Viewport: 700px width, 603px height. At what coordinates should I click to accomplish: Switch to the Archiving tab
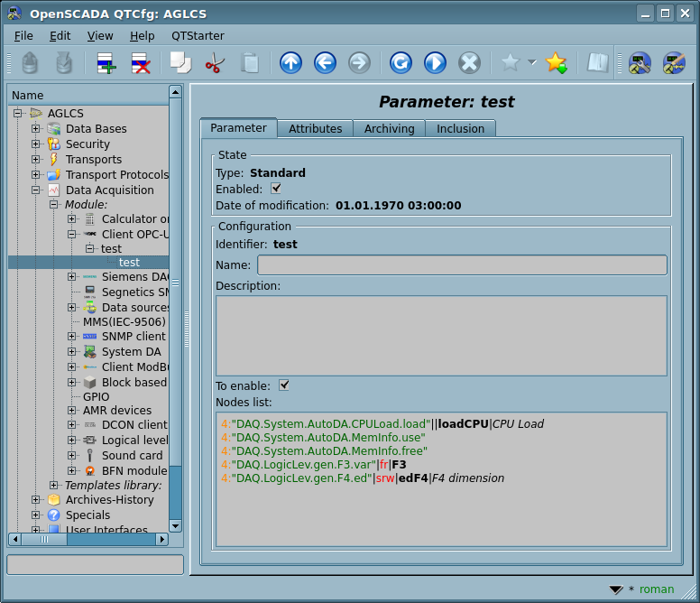(x=389, y=129)
